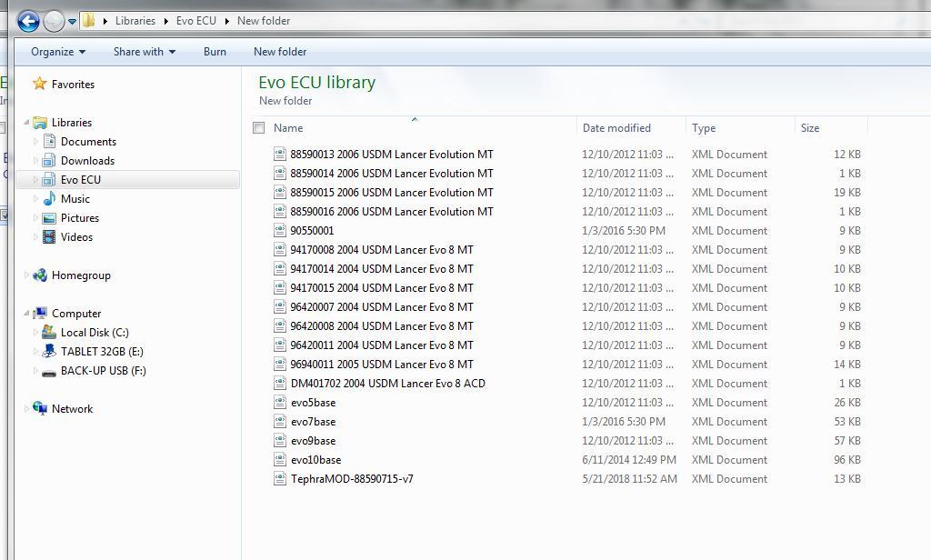Click the evo10base XML file icon
This screenshot has height=560, width=931.
[280, 460]
